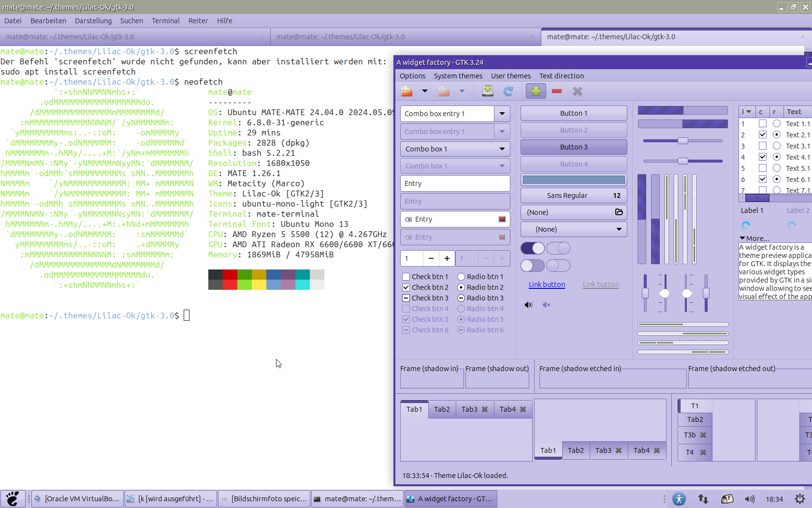The width and height of the screenshot is (812, 508).
Task: Follow the blue Link button
Action: point(547,284)
